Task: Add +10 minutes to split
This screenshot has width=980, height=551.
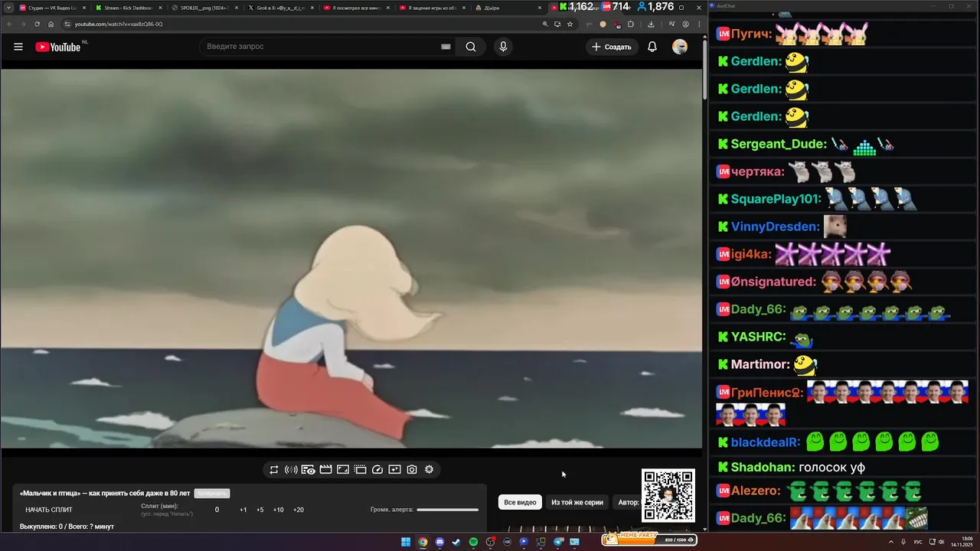Action: (x=279, y=510)
